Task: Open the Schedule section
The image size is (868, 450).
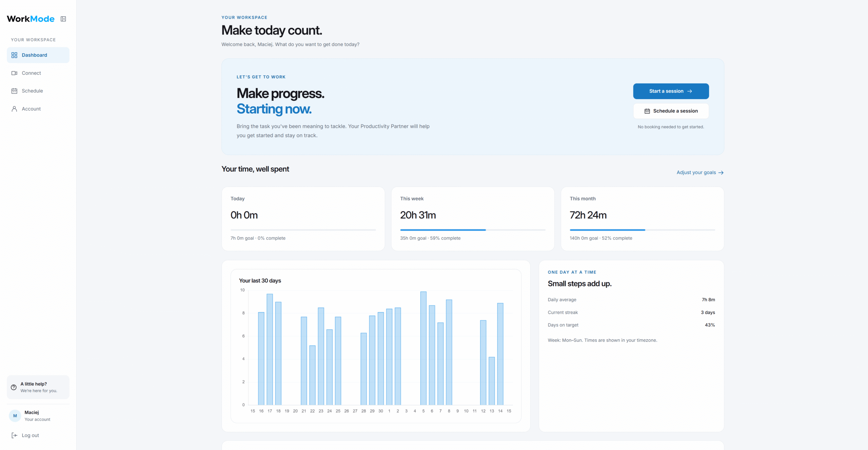Action: [x=38, y=91]
